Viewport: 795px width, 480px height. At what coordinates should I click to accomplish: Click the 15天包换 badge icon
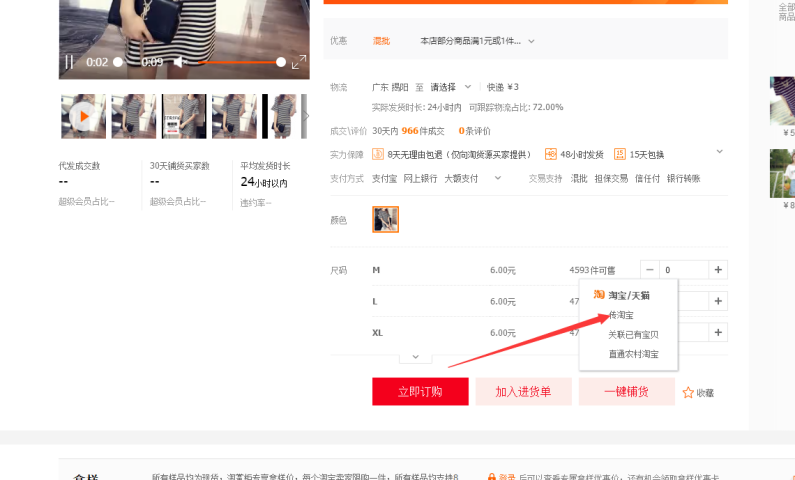coord(620,154)
